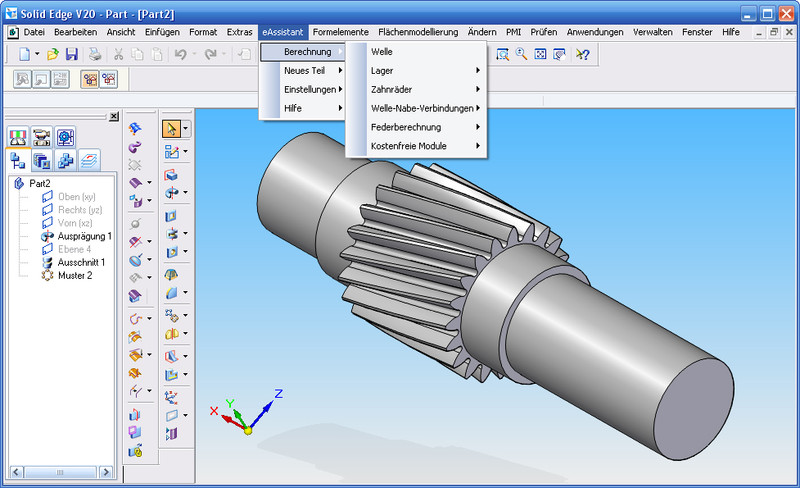Open the New document dropdown arrow

[37, 54]
